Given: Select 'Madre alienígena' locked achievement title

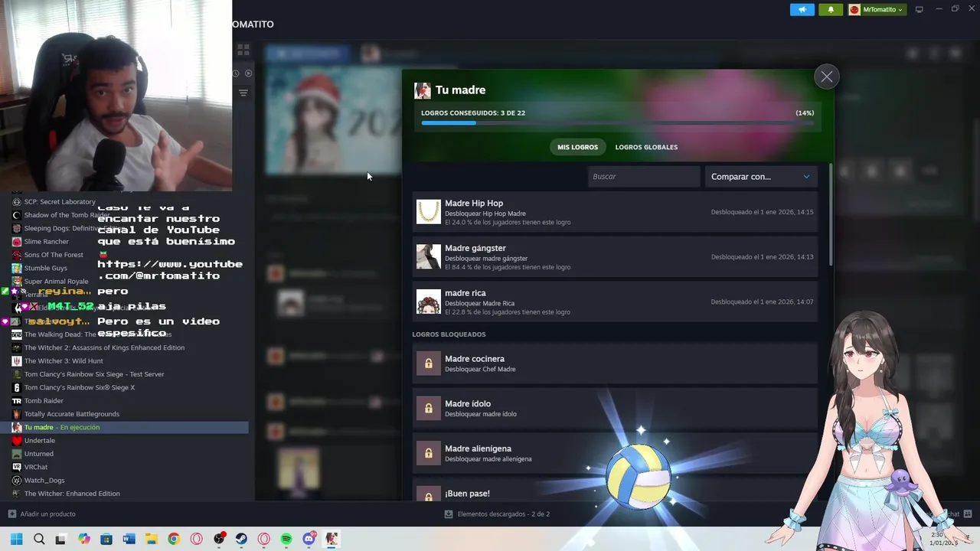Looking at the screenshot, I should (x=478, y=448).
